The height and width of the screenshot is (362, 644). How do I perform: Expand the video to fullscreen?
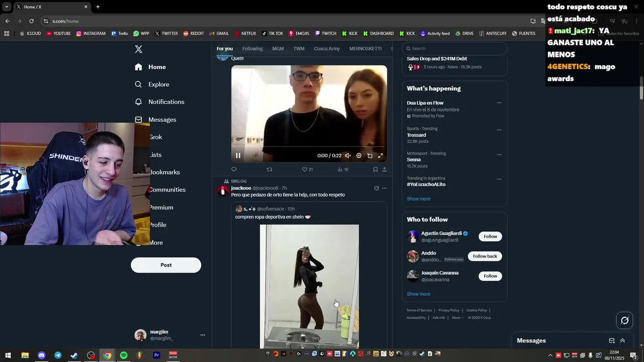[x=380, y=156]
